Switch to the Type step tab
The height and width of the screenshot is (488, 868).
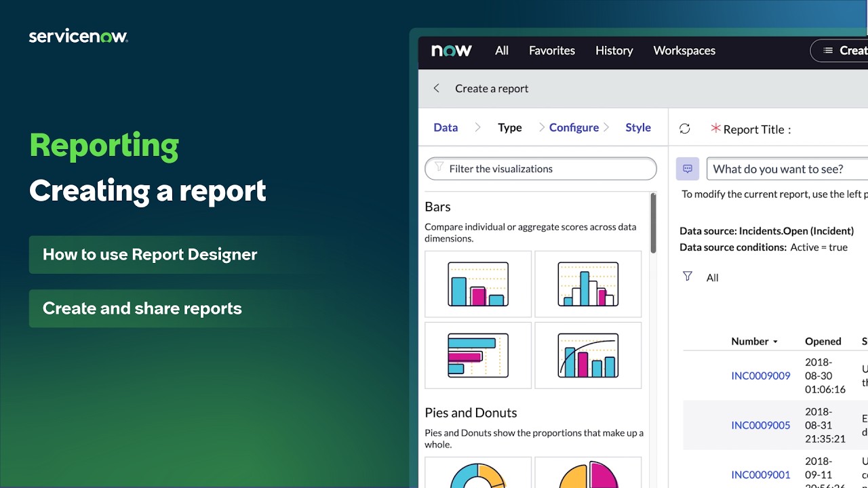coord(510,127)
